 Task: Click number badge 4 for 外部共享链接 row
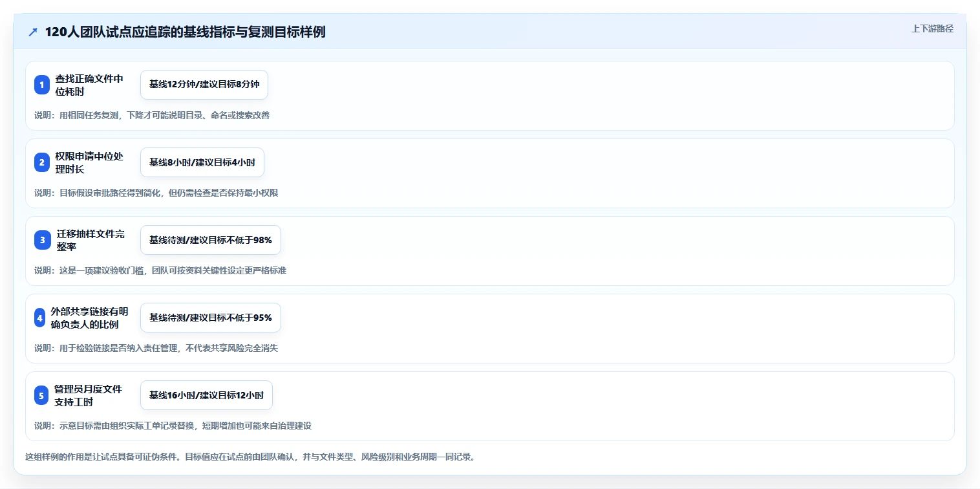(39, 318)
